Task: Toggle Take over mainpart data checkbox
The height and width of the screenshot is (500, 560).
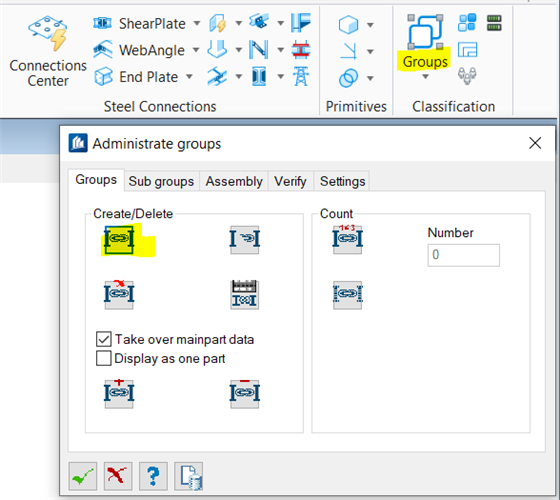Action: tap(104, 339)
